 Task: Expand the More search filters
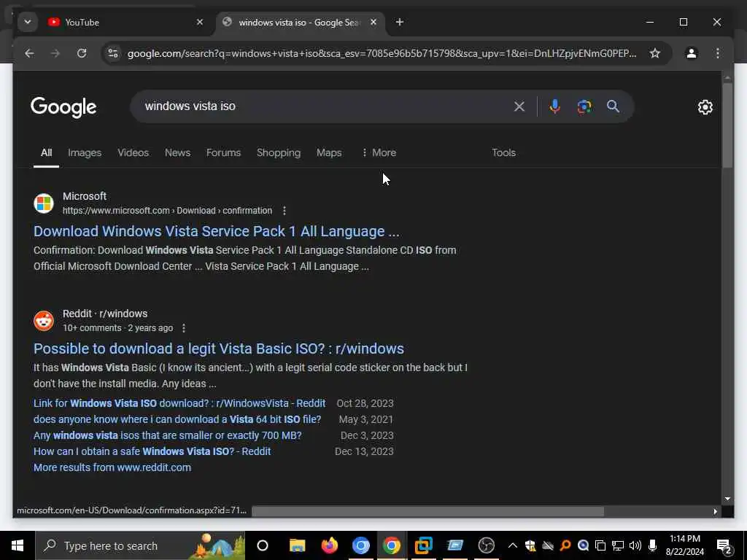379,153
